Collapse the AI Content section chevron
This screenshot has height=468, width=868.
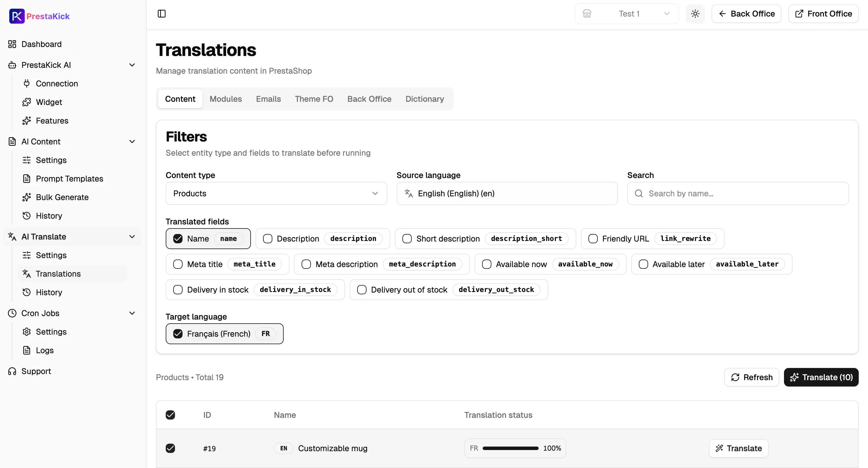tap(132, 142)
